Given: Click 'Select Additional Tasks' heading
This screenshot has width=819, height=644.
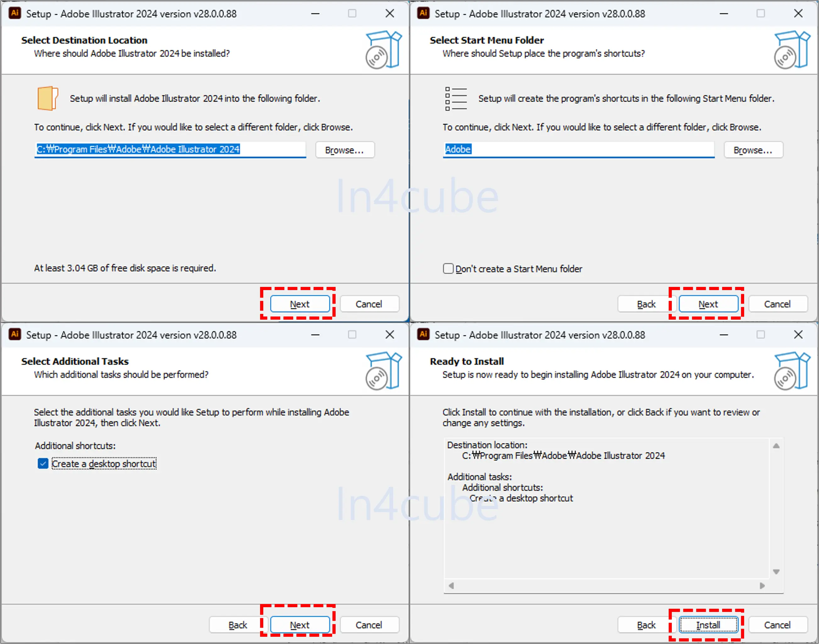Looking at the screenshot, I should tap(75, 361).
